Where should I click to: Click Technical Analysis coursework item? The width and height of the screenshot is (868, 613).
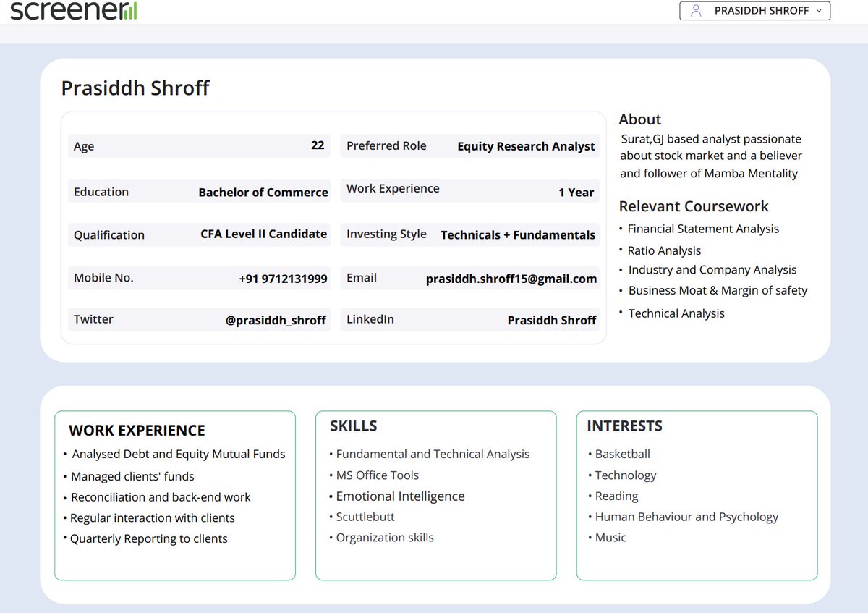(x=676, y=313)
